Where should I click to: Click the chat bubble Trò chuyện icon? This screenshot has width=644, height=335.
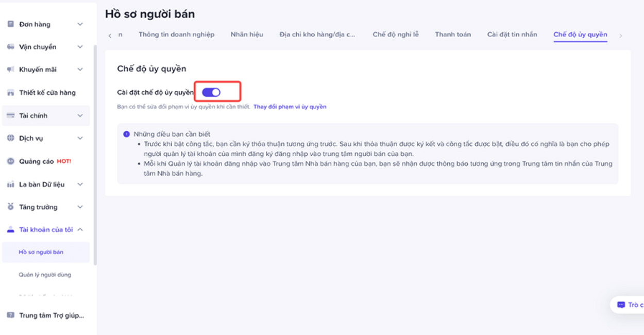click(621, 305)
